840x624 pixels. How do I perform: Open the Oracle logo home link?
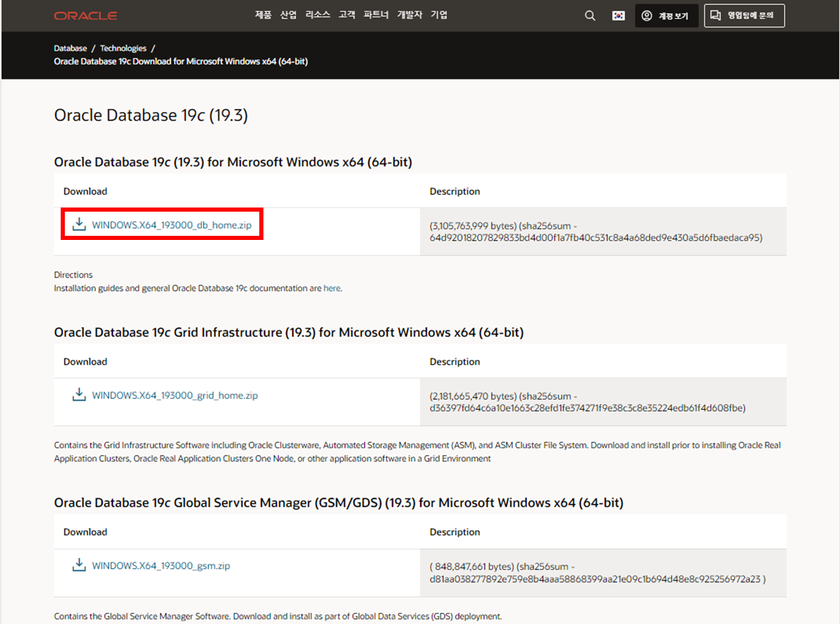click(x=86, y=16)
